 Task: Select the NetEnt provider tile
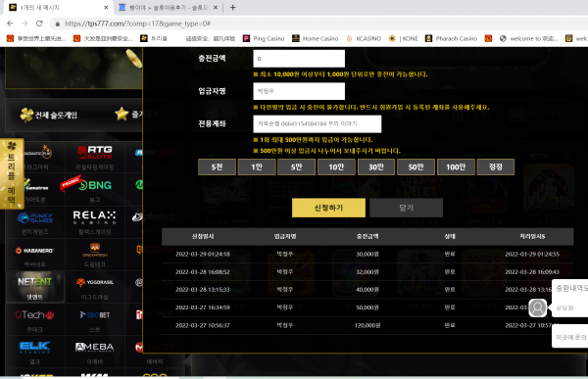[x=34, y=287]
